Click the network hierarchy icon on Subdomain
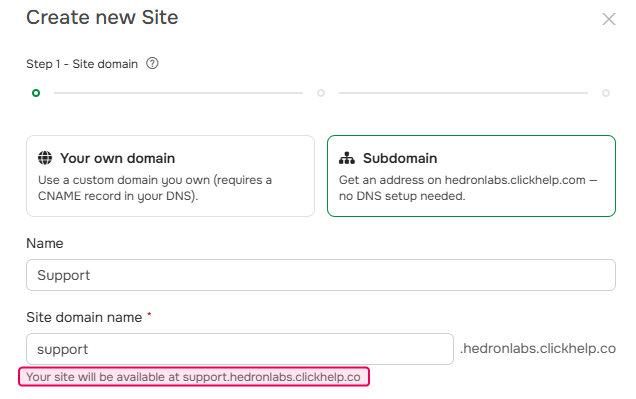The width and height of the screenshot is (636, 399). click(347, 158)
